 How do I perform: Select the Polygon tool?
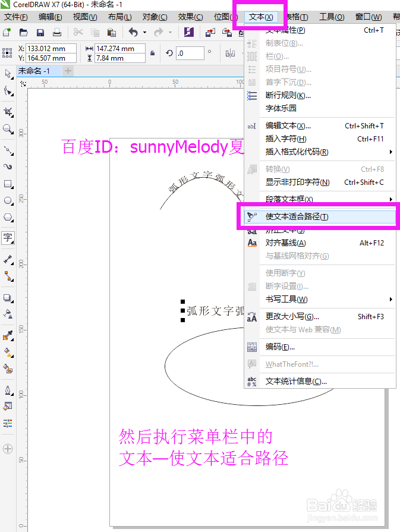tap(8, 218)
